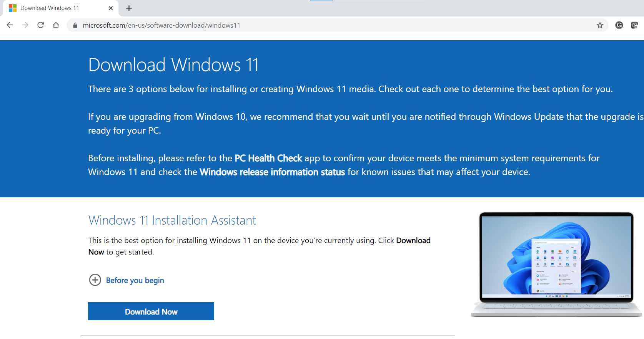Click the browser forward arrow

[25, 25]
